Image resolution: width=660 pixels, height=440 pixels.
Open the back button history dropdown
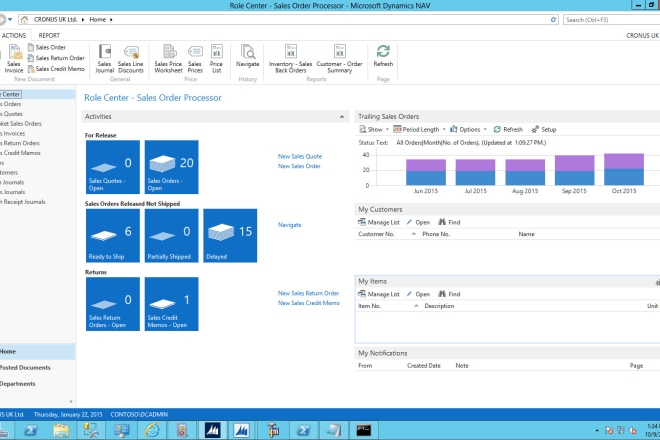click(10, 19)
